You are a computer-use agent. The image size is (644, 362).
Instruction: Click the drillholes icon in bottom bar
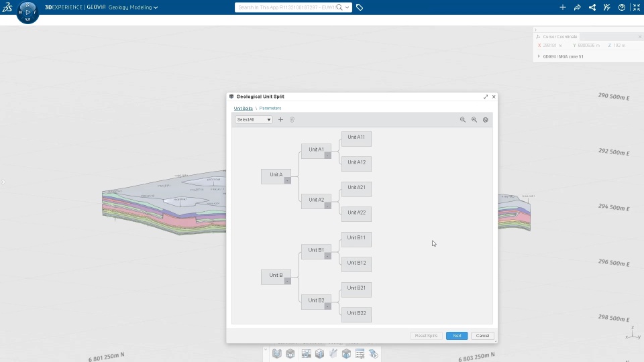(x=333, y=353)
